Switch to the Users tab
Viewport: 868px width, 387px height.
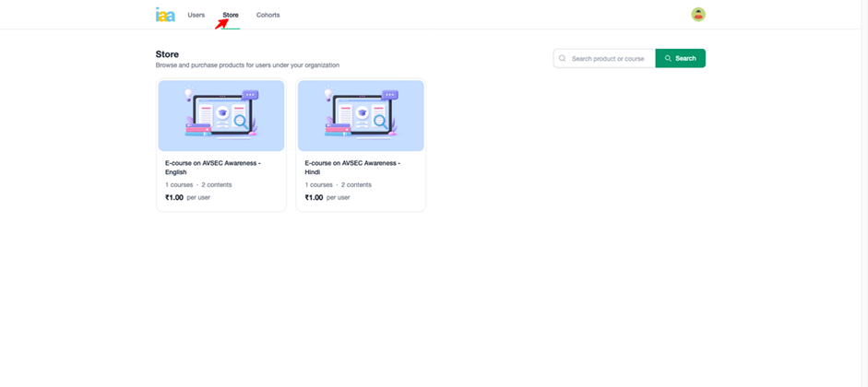(196, 15)
